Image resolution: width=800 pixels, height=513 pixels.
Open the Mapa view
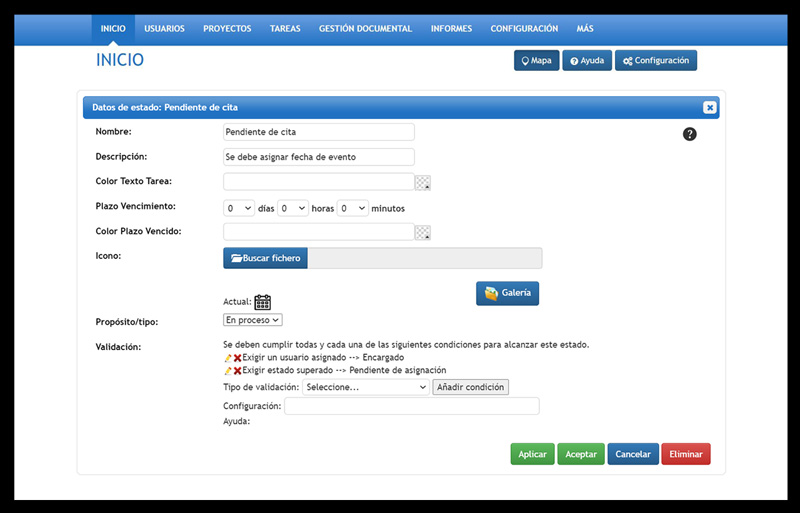click(536, 61)
